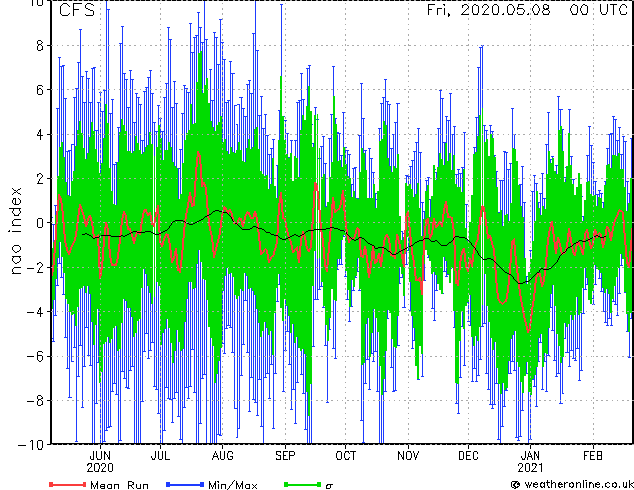Click the y-axis value 8
Screen dimensions: 634x490
(x=40, y=46)
